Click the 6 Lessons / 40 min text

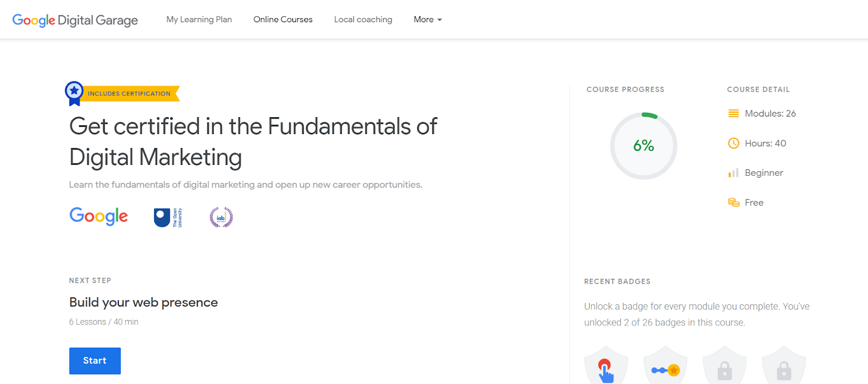104,322
